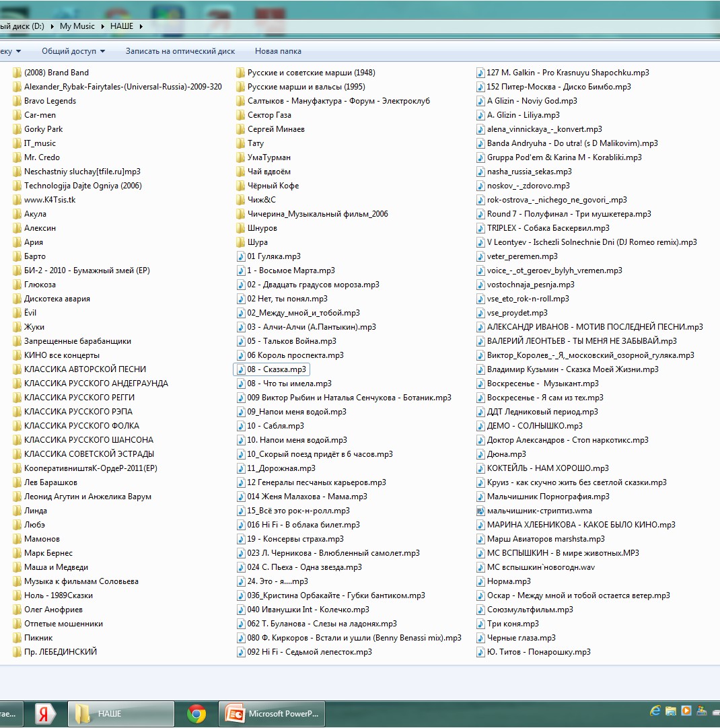Select the file icon of 06 Король проспекта.mp3
Screen dimensions: 720x728
click(x=241, y=355)
